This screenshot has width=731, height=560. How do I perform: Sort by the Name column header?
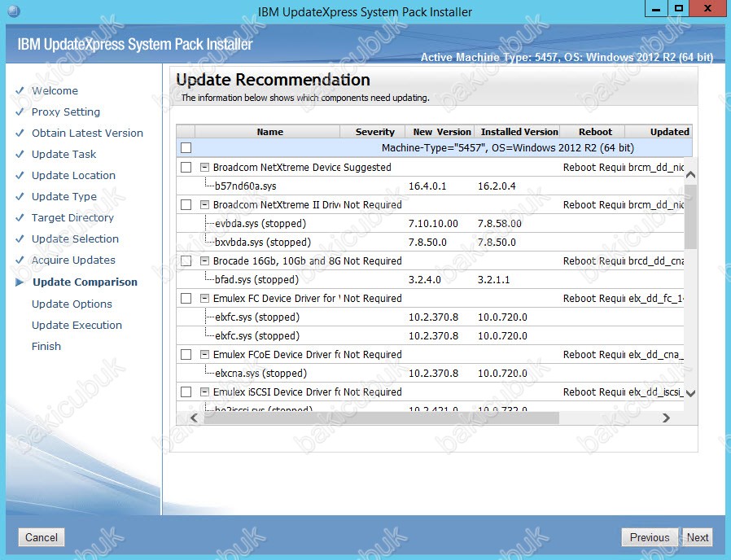[x=268, y=132]
